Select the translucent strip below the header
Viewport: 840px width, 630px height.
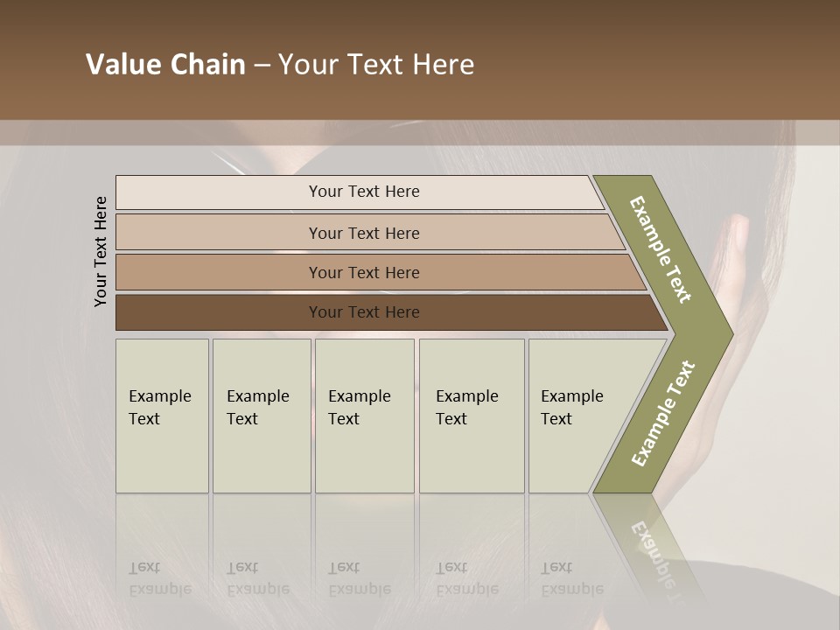coord(420,133)
